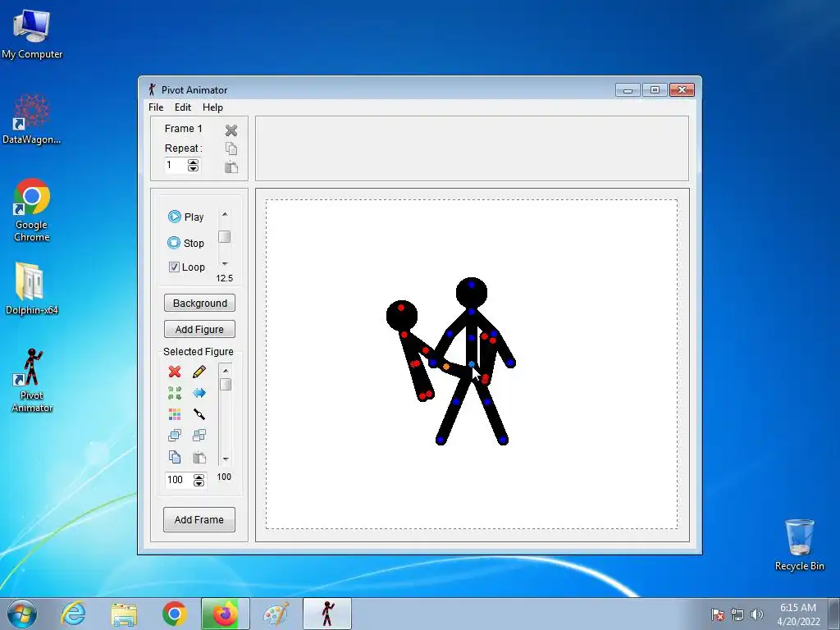The width and height of the screenshot is (840, 630).
Task: Send the selected figure to back
Action: tap(199, 435)
